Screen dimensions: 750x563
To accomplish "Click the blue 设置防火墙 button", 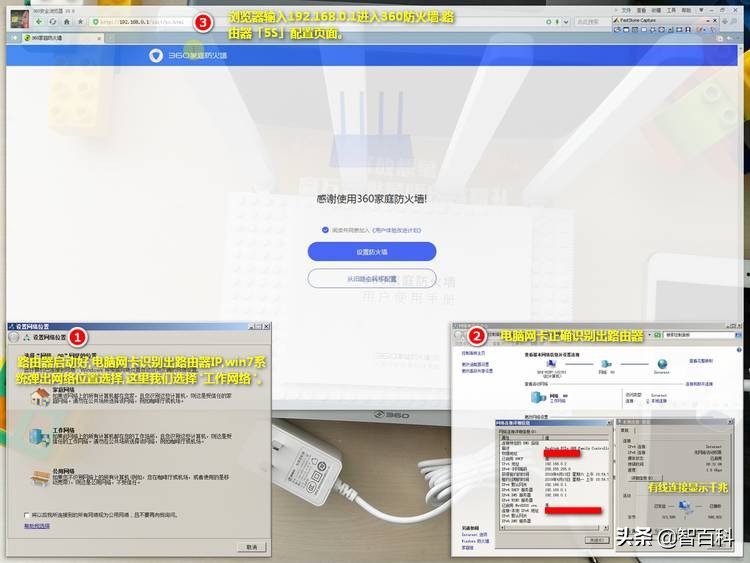I will click(x=372, y=252).
